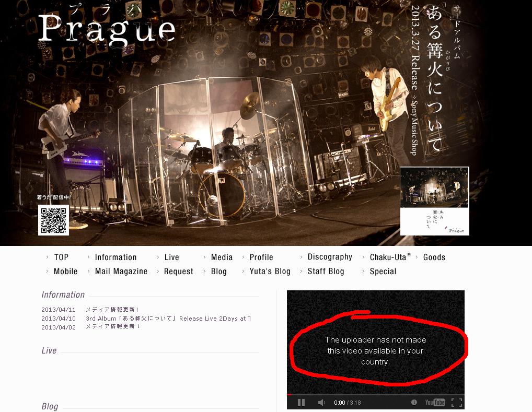
Task: Open the Staff Blog link
Action: [326, 272]
